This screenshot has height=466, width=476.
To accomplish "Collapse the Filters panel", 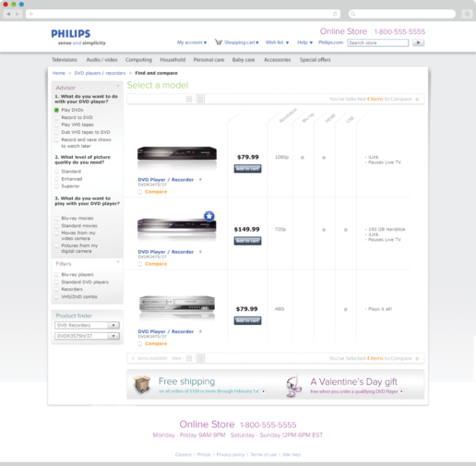I will click(x=118, y=262).
